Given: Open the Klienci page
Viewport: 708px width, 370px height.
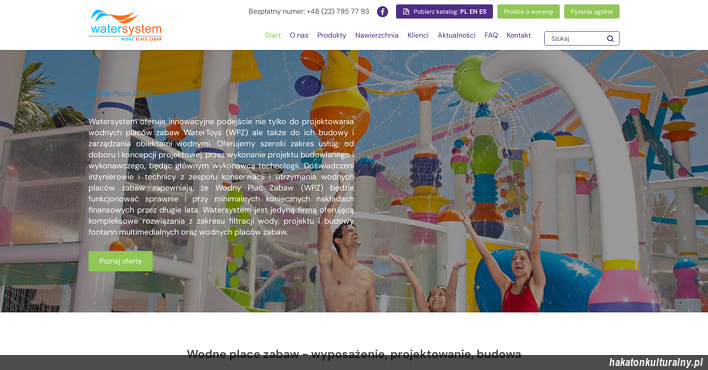Looking at the screenshot, I should [418, 35].
